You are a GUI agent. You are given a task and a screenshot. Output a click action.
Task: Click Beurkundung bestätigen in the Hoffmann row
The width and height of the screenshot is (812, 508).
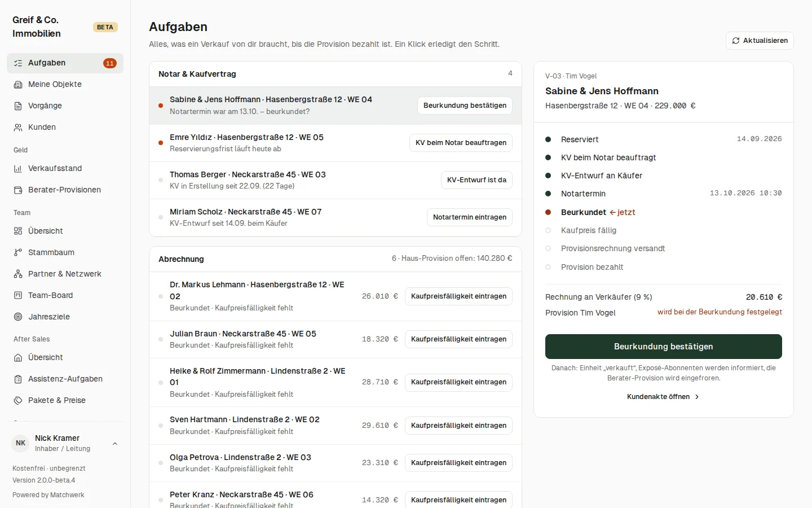[465, 106]
